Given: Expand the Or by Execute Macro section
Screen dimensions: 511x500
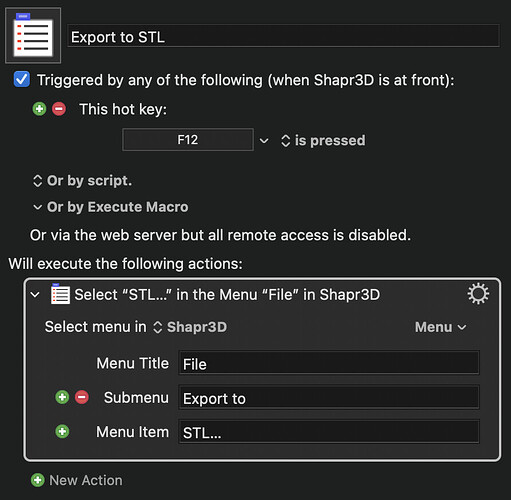Looking at the screenshot, I should point(111,207).
